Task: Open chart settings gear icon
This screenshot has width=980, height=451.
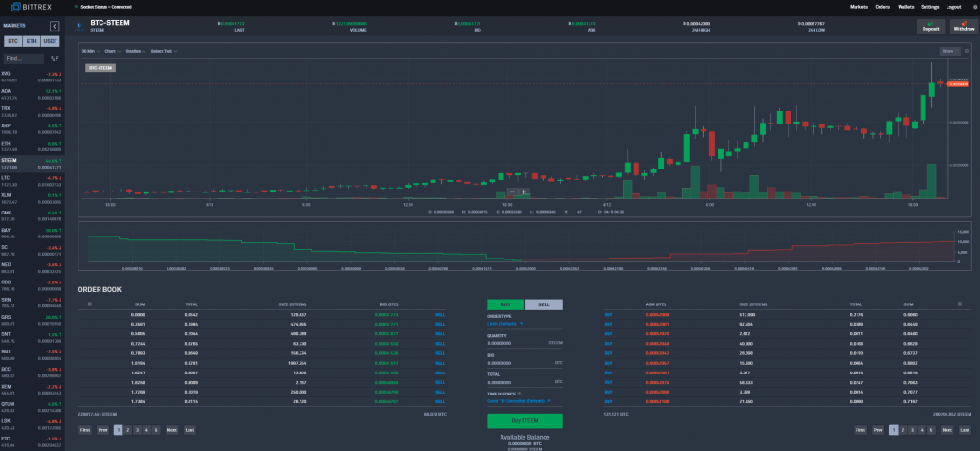Action: (966, 50)
